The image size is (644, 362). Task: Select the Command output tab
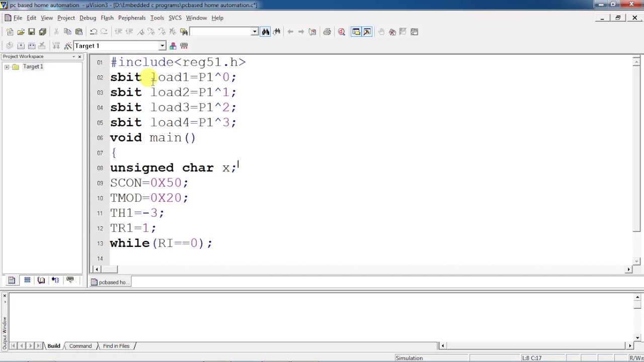point(80,346)
